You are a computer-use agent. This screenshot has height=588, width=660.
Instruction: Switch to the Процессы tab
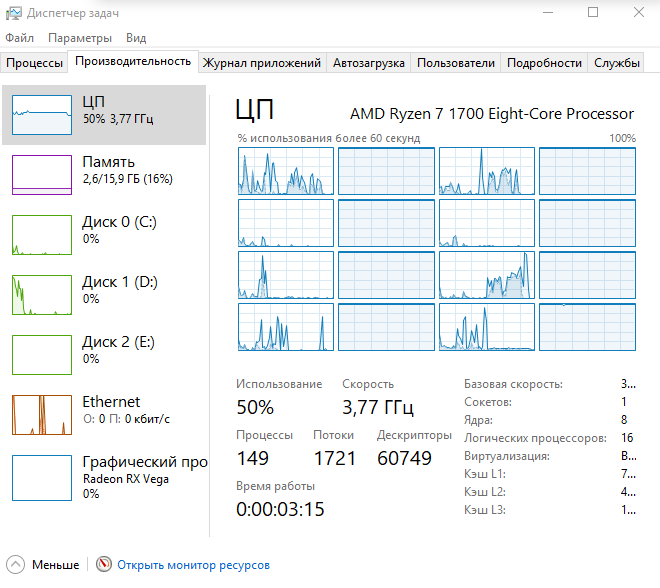[35, 63]
